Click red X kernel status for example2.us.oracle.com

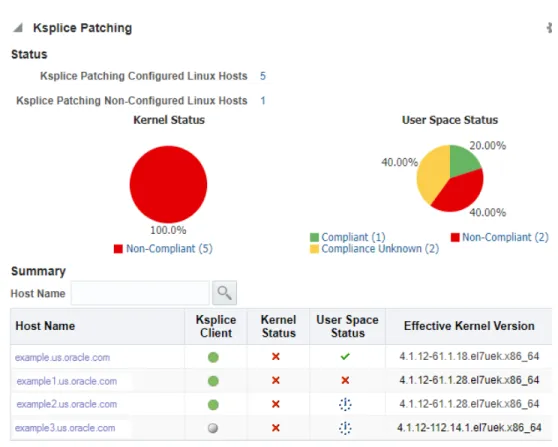point(275,404)
